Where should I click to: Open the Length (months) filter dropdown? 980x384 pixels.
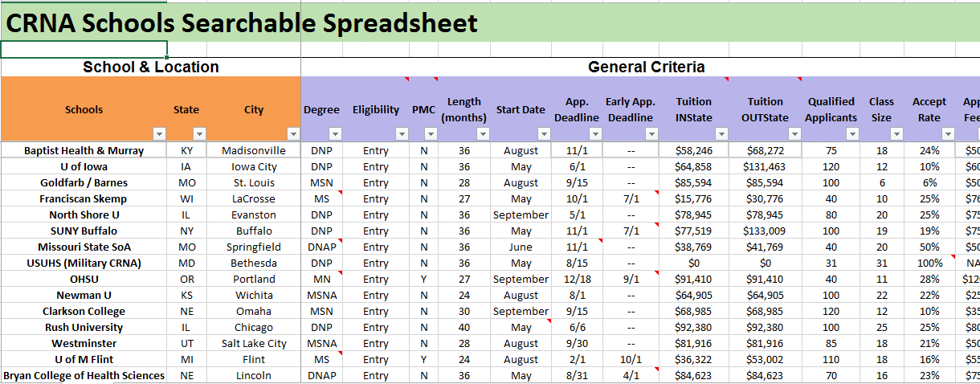point(482,134)
